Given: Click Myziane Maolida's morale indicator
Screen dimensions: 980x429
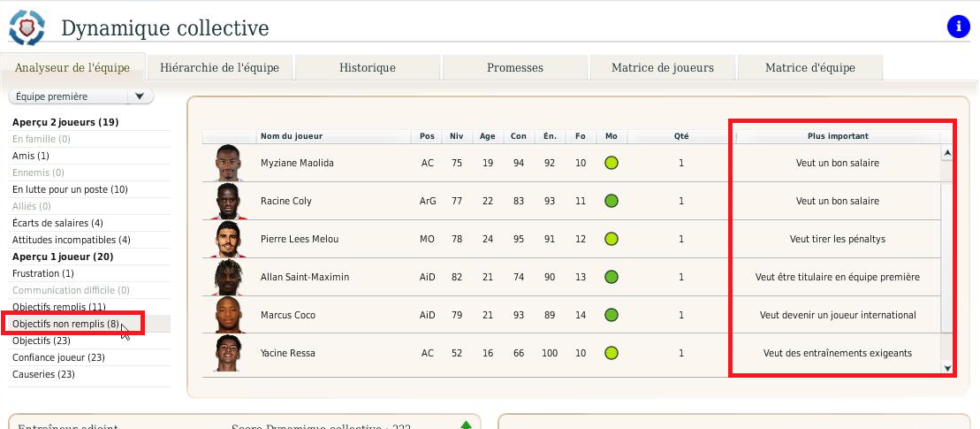Looking at the screenshot, I should coord(612,164).
